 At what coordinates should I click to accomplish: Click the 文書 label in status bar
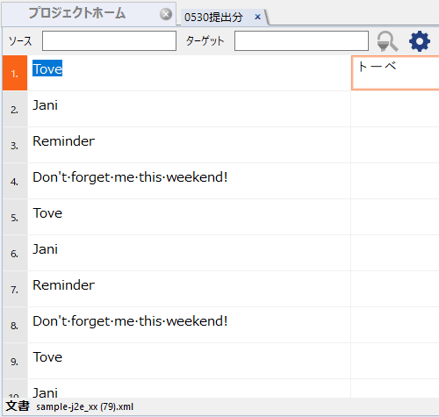click(x=17, y=406)
